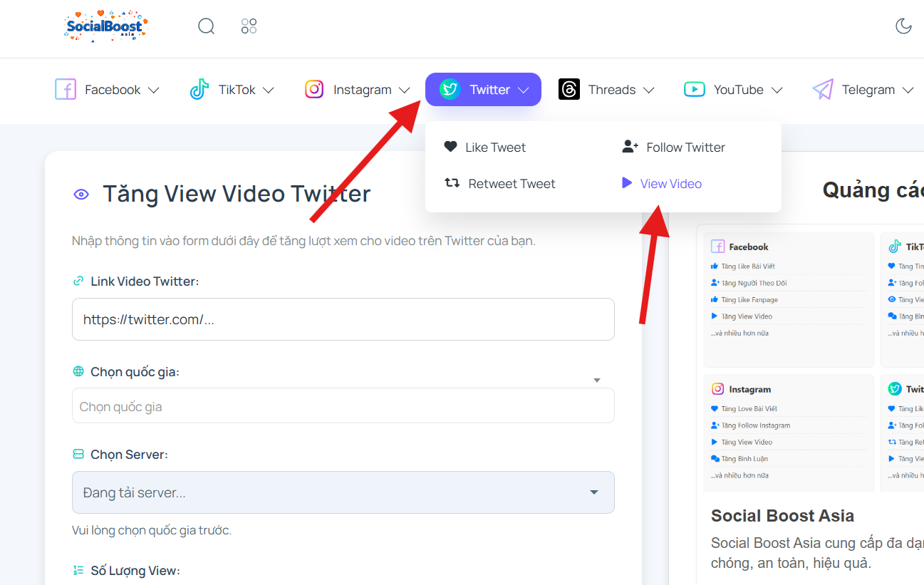
Task: Click the Facebook card in the ad preview
Action: [x=789, y=299]
